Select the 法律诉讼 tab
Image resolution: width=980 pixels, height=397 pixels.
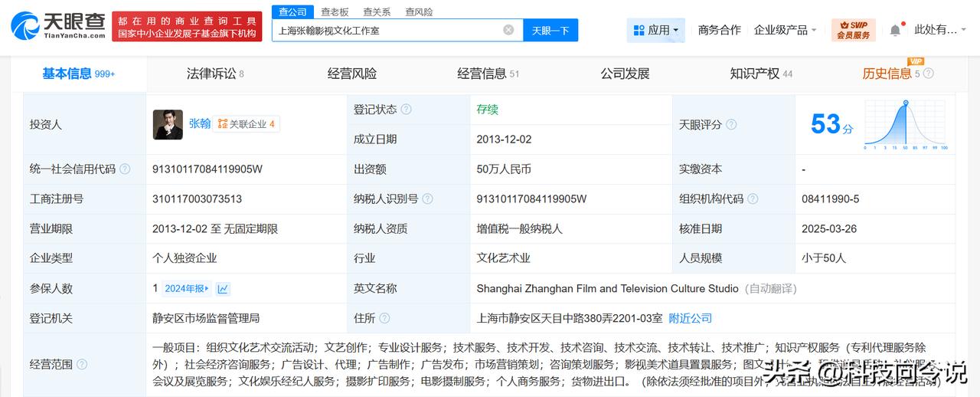215,74
